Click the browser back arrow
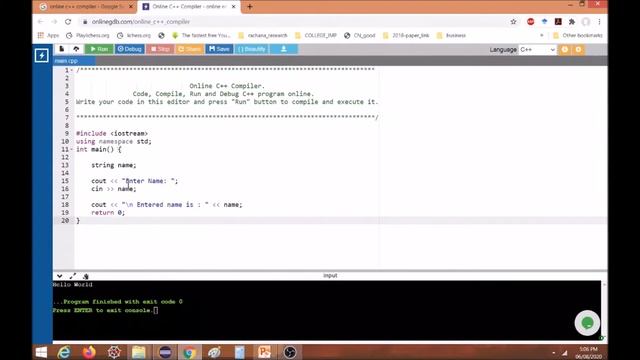 pyautogui.click(x=40, y=22)
